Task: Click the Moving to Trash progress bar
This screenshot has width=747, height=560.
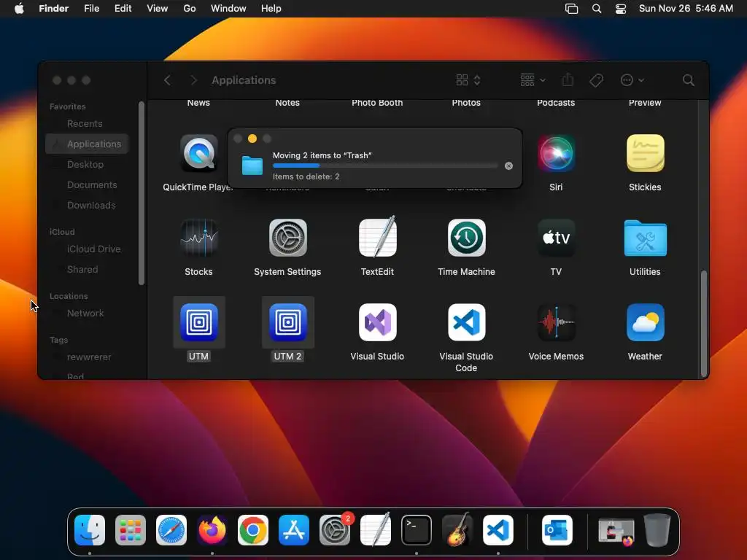Action: (385, 166)
